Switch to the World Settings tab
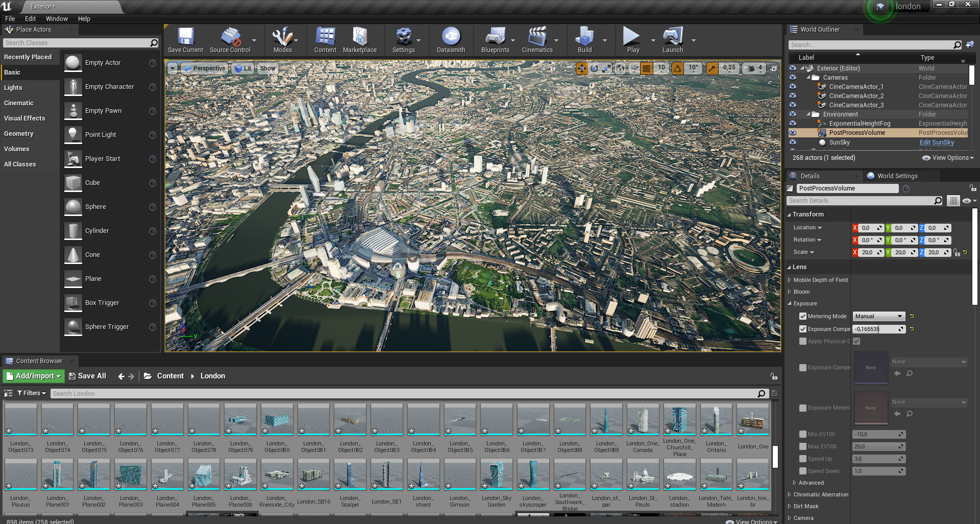Image resolution: width=980 pixels, height=524 pixels. click(x=897, y=176)
